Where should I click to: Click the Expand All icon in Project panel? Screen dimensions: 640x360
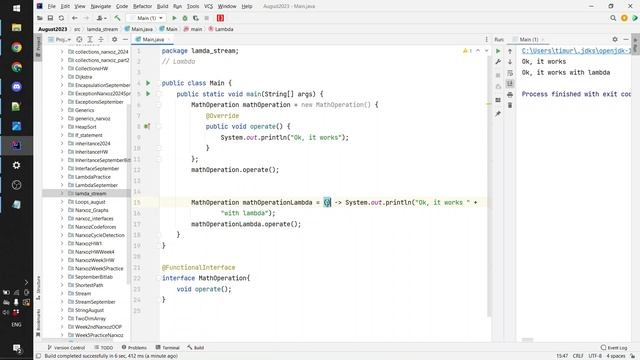(90, 39)
